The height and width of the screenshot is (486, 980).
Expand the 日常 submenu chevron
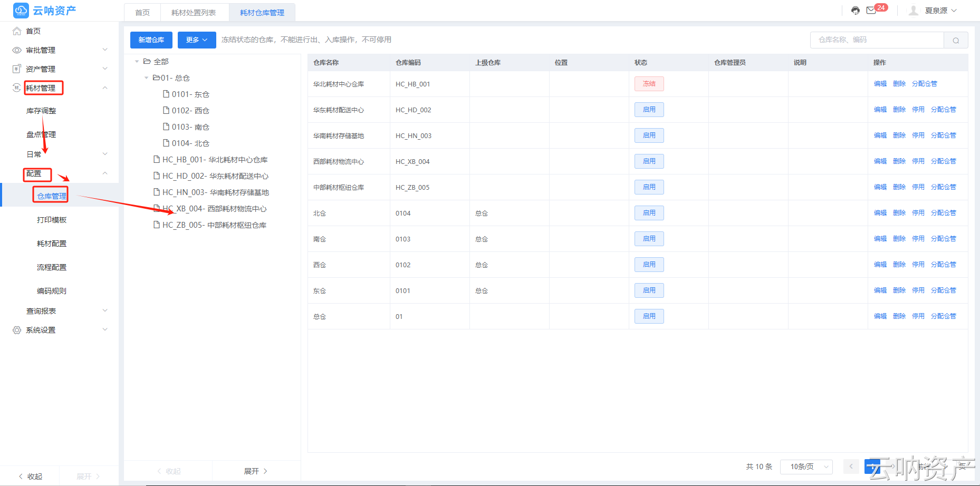coord(105,154)
